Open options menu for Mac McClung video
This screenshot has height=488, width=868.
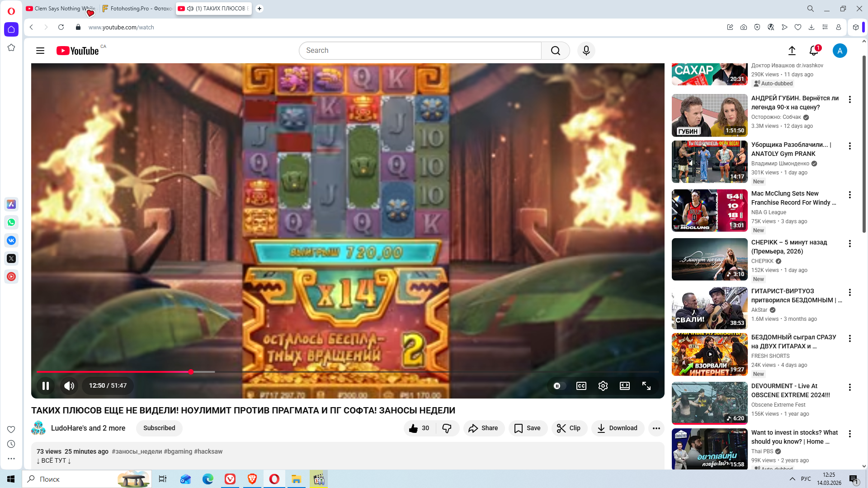point(850,195)
